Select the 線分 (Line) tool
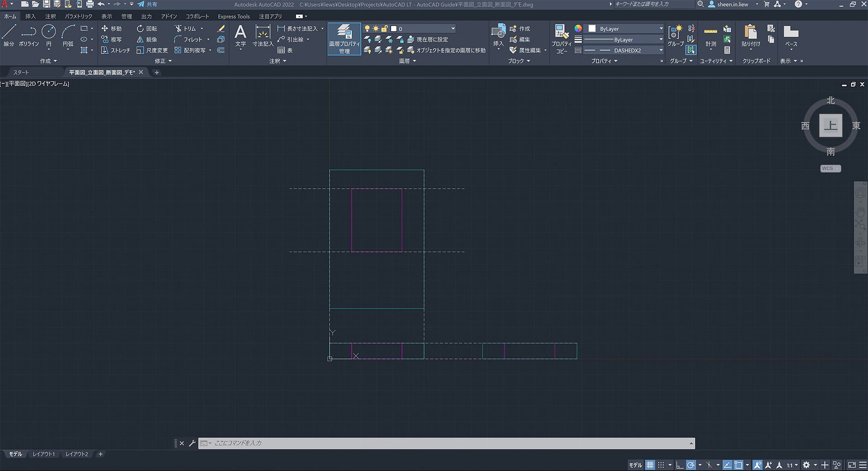 click(x=9, y=36)
